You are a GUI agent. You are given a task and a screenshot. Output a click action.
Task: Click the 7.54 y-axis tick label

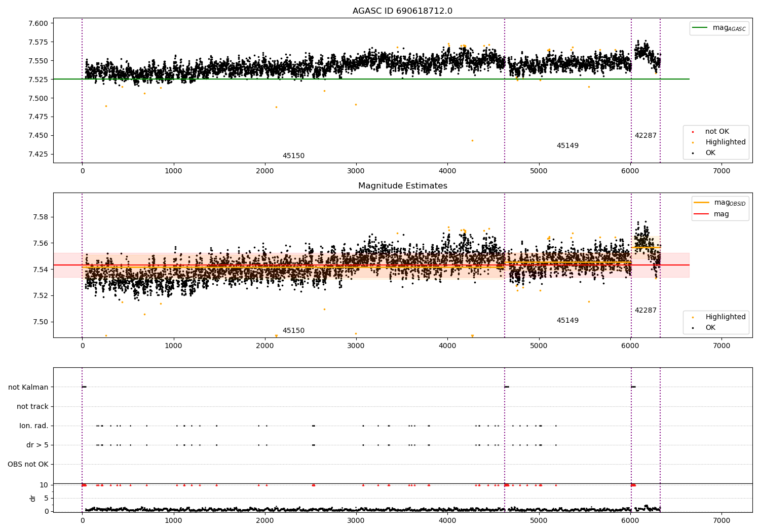40,270
